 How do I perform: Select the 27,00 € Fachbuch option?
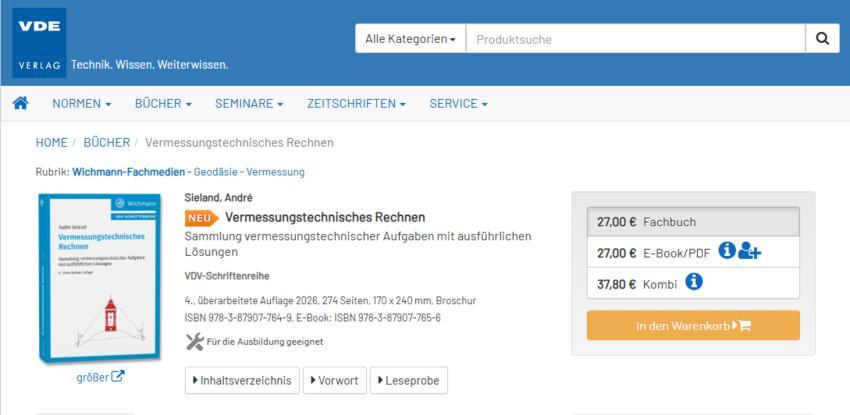click(693, 222)
